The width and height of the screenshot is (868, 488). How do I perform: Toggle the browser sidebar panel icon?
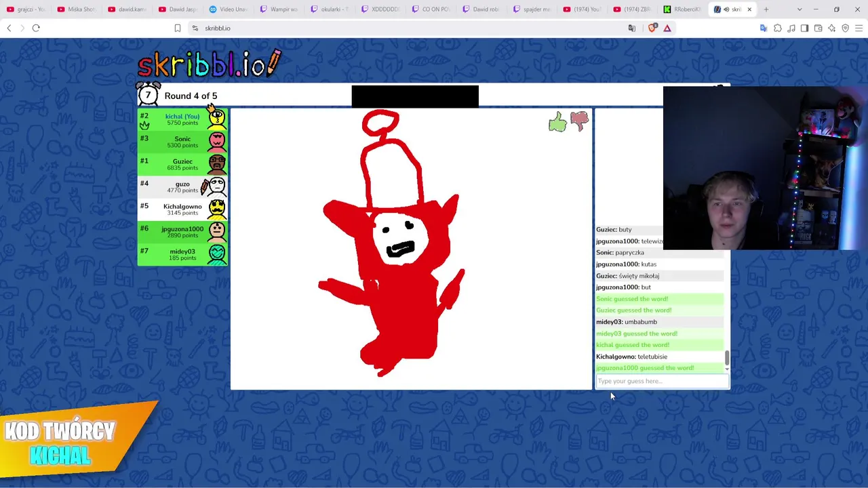click(x=805, y=28)
